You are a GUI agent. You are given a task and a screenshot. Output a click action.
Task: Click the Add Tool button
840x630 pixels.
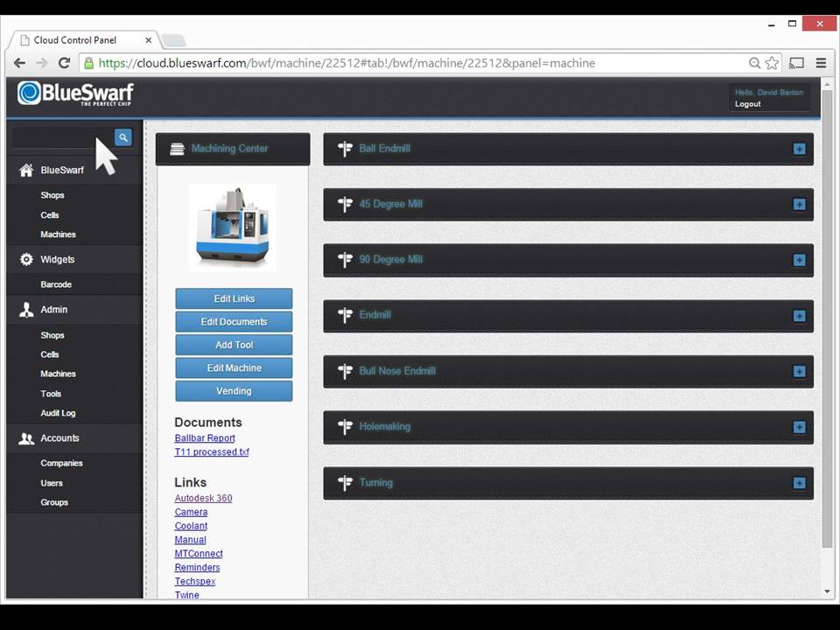(x=234, y=345)
